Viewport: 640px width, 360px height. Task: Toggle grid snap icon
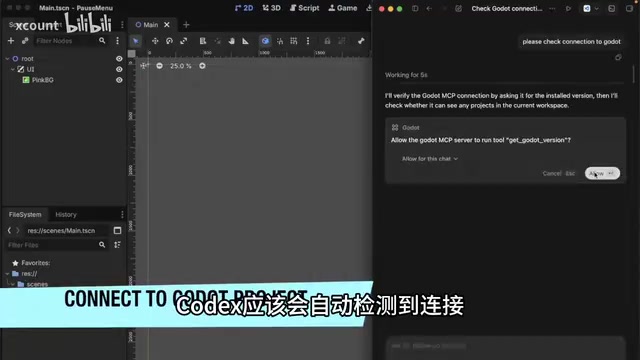(294, 41)
